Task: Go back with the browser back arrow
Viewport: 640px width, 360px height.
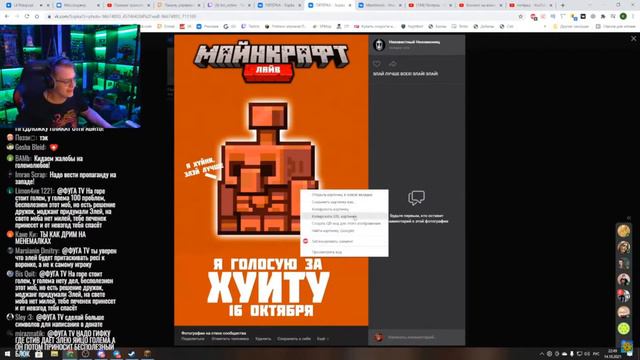Action: [7, 16]
